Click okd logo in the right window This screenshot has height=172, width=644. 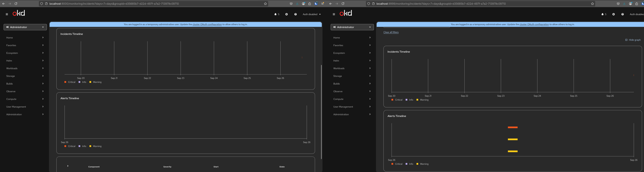pos(345,13)
